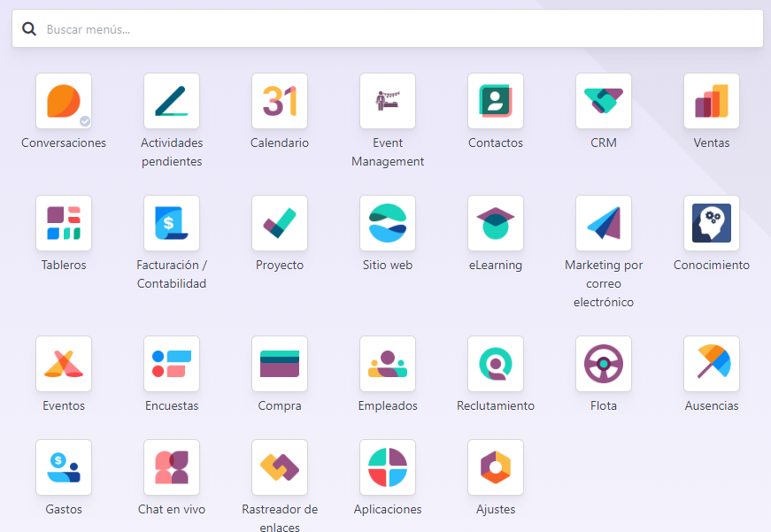Open Event Management module
771x532 pixels.
coord(388,101)
